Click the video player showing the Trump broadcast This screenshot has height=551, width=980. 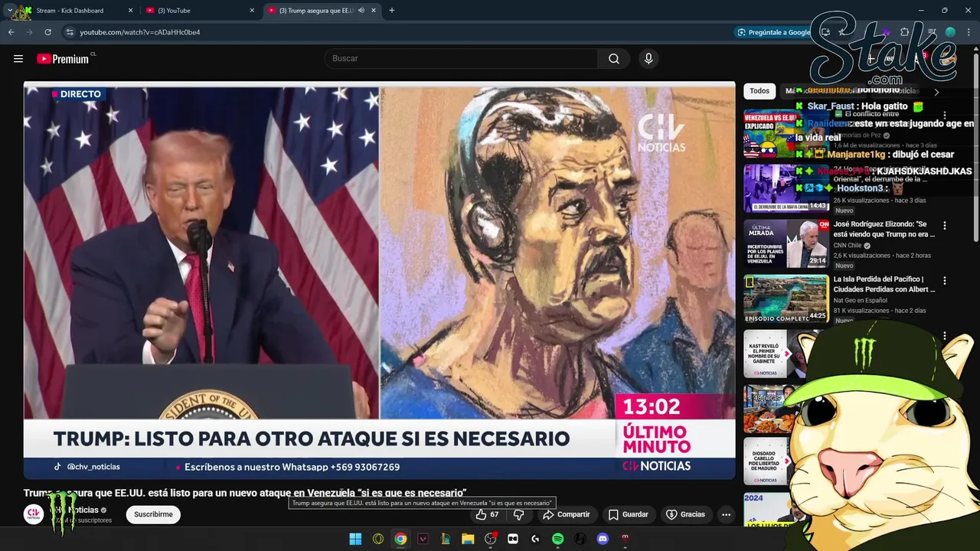point(379,280)
